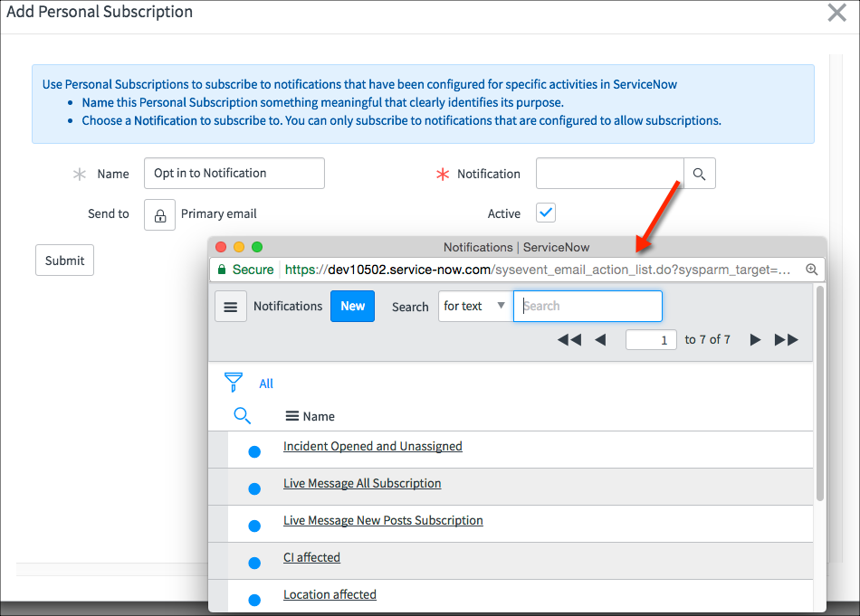This screenshot has width=860, height=616.
Task: Click the Secure padlock in address bar
Action: click(222, 269)
